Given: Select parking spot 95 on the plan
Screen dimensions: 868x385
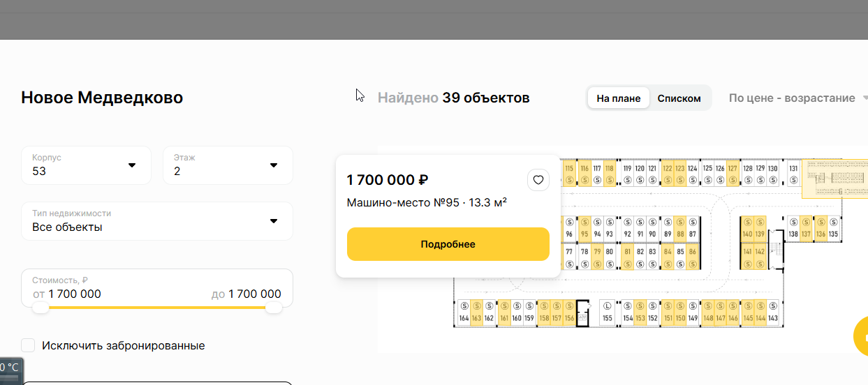Looking at the screenshot, I should 584,227.
